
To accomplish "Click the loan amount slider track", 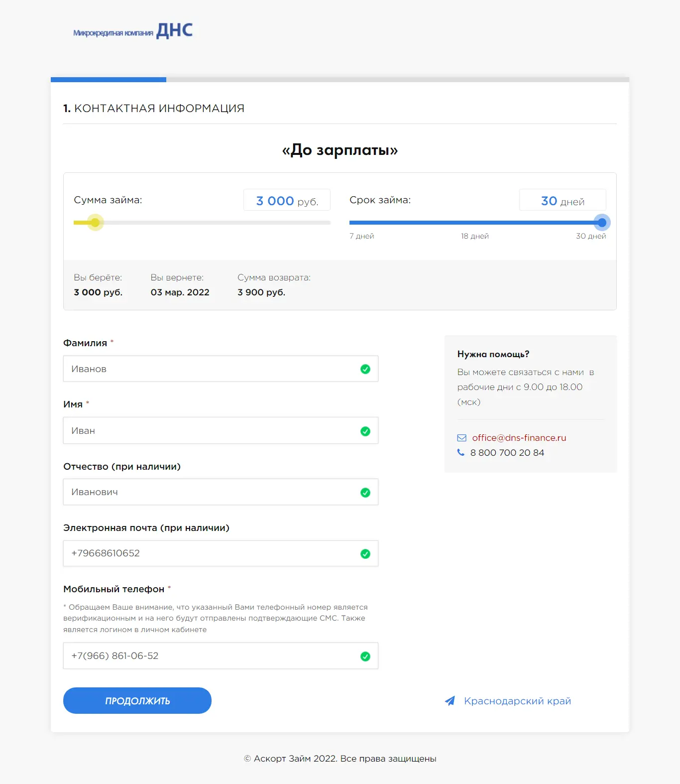I will (x=202, y=223).
